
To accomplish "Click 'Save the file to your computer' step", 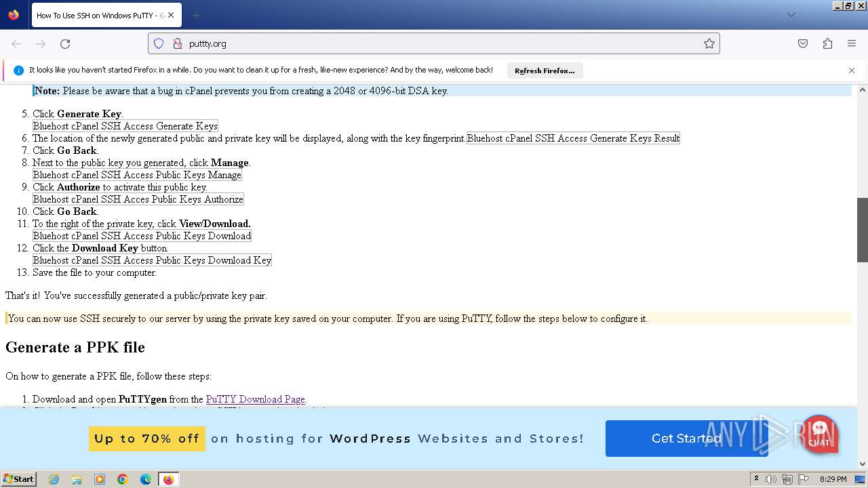I will 94,272.
